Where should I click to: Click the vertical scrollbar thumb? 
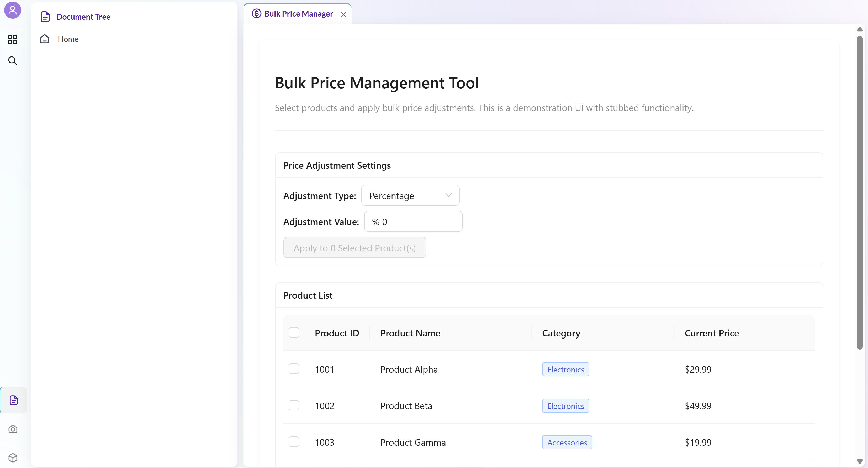point(859,192)
